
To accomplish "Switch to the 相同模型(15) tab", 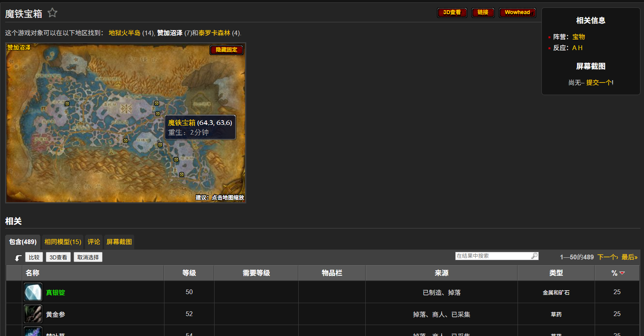I will click(63, 242).
